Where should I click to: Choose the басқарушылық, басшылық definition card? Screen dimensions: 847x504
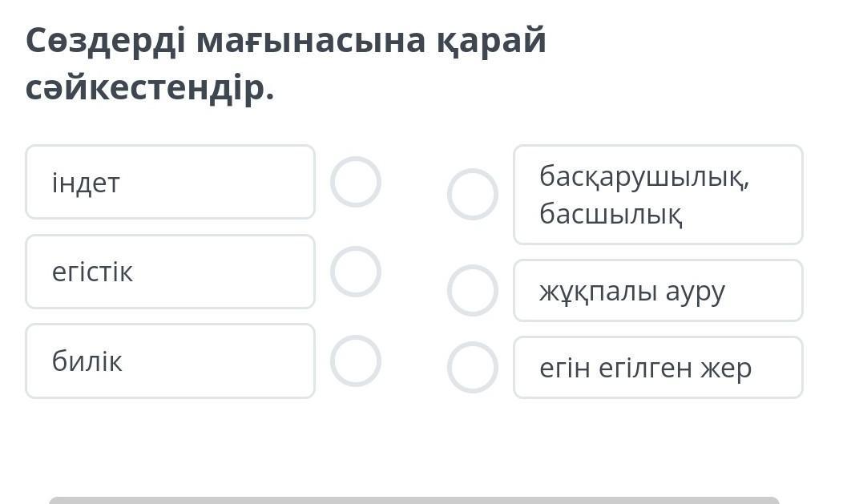coord(658,195)
